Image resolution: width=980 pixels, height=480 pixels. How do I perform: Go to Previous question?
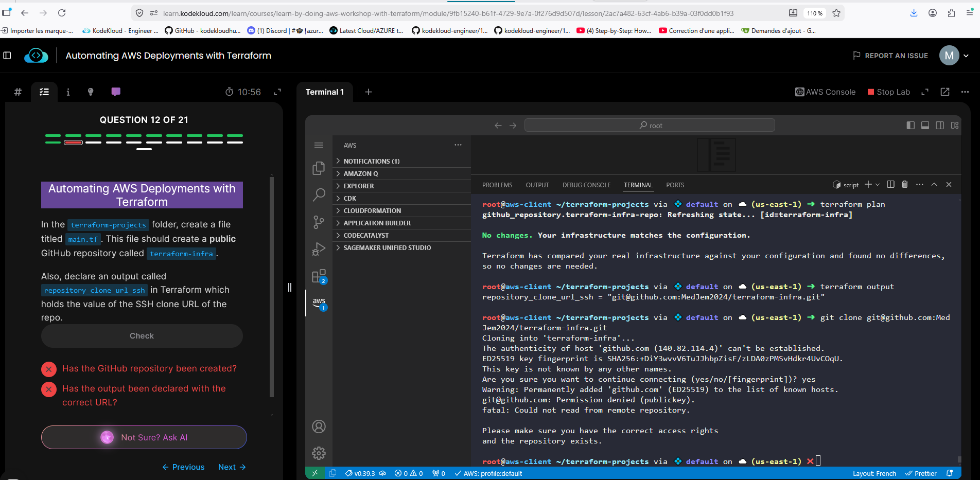183,467
